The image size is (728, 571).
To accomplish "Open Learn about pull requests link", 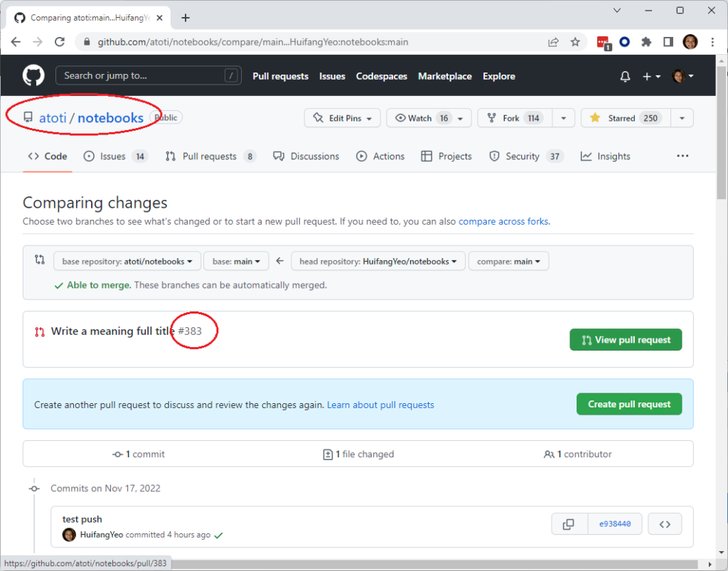I will tap(381, 405).
